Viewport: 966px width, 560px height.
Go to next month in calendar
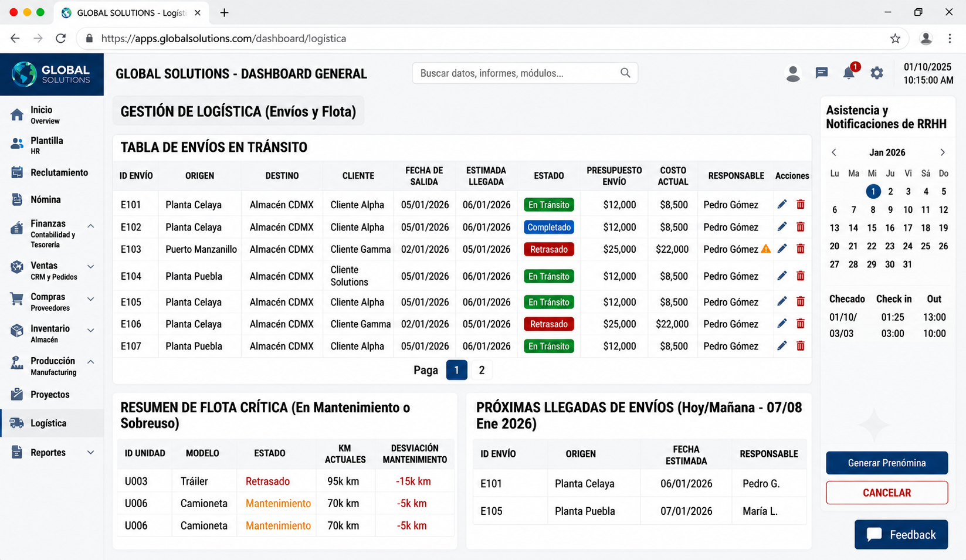943,152
